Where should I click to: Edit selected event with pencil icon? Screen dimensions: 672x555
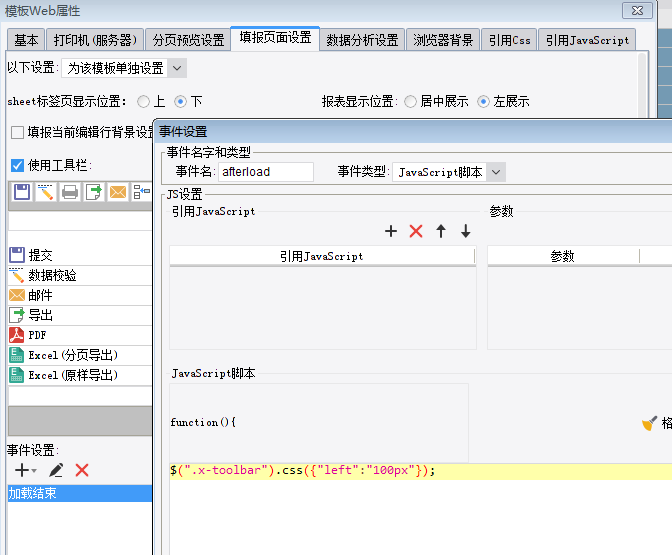coord(56,470)
